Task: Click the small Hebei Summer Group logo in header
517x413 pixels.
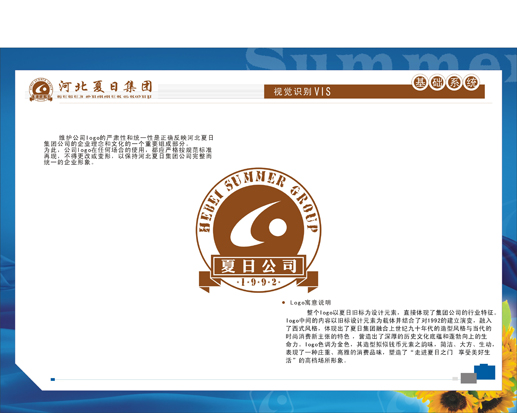Action: [x=41, y=90]
